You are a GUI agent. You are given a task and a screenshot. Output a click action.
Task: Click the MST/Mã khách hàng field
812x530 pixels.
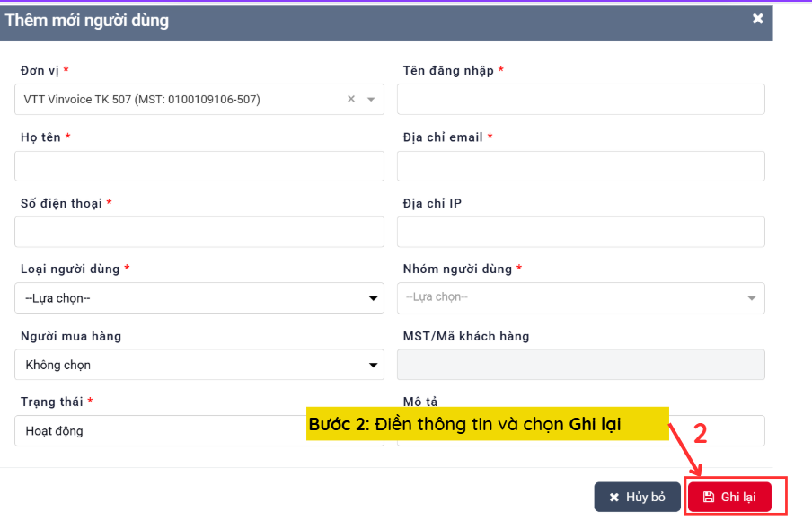point(580,365)
